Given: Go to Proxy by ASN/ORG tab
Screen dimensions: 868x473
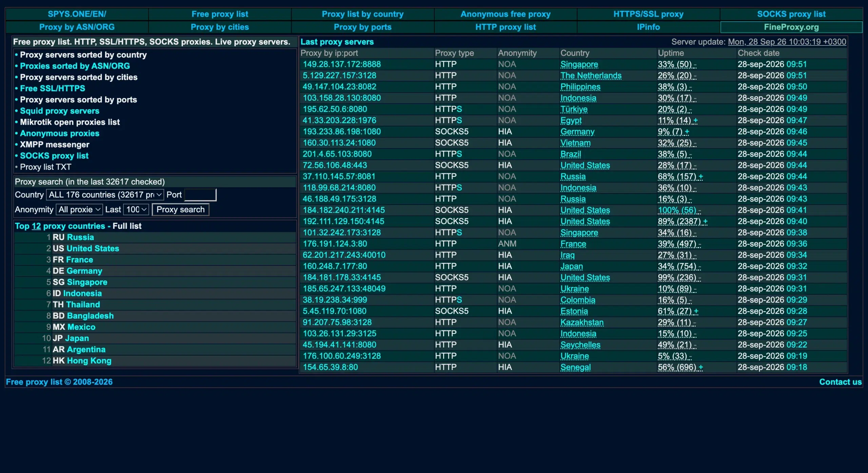Looking at the screenshot, I should pos(77,27).
